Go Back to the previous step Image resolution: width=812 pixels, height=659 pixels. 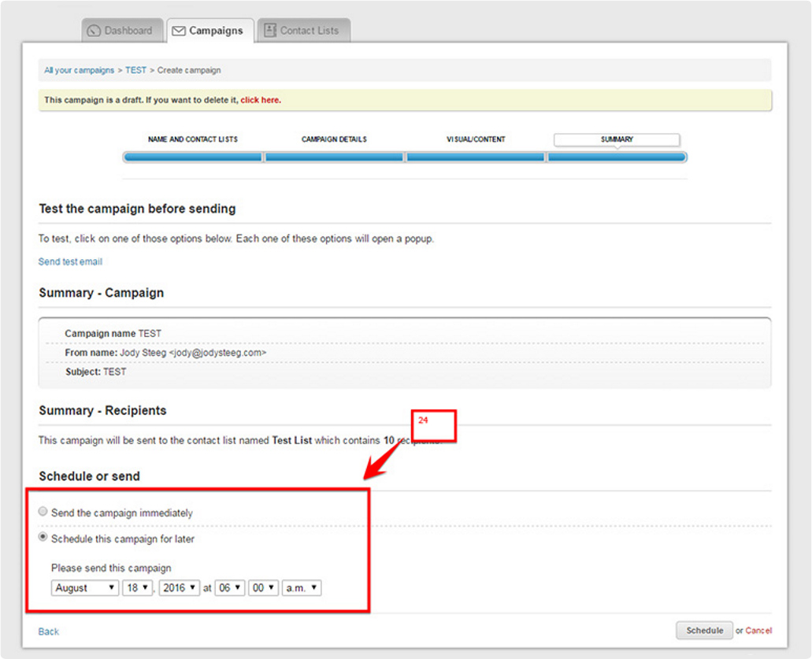point(49,631)
